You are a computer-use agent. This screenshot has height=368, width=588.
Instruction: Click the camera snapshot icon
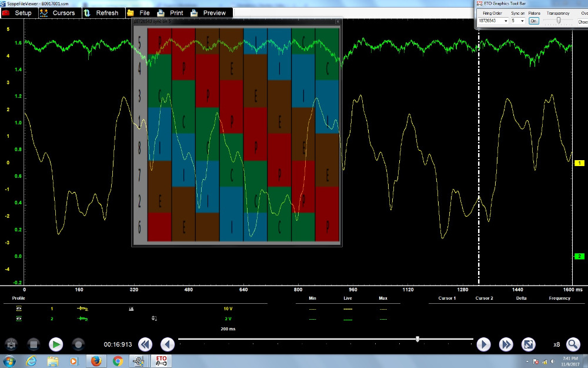point(11,344)
